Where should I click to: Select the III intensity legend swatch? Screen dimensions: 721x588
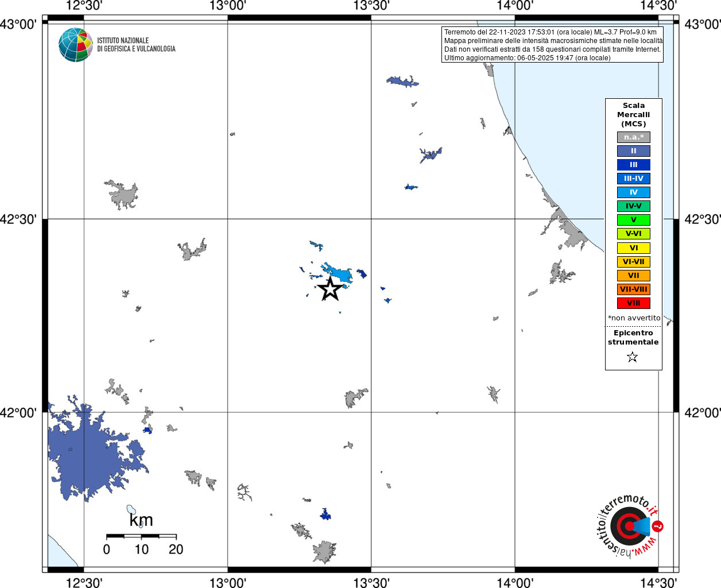(x=634, y=165)
